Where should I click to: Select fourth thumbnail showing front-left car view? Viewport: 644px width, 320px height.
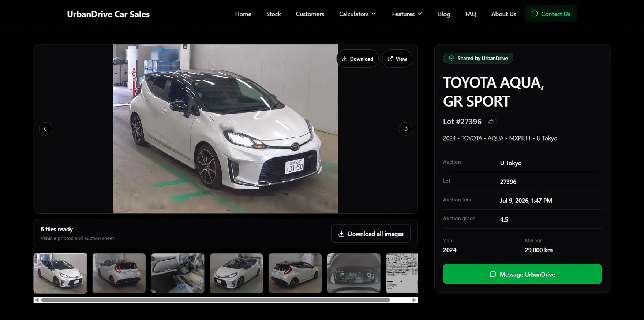point(236,273)
